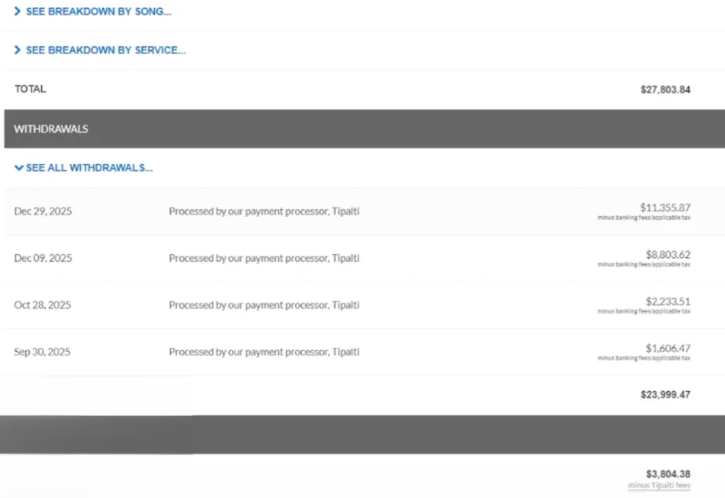The width and height of the screenshot is (725, 498).
Task: Click the $8,803.62 withdrawal amount
Action: pos(667,254)
